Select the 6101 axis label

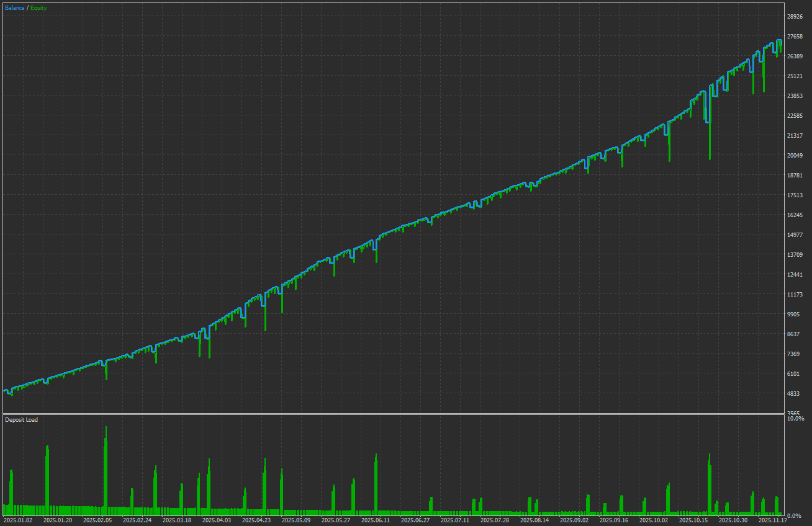(793, 374)
